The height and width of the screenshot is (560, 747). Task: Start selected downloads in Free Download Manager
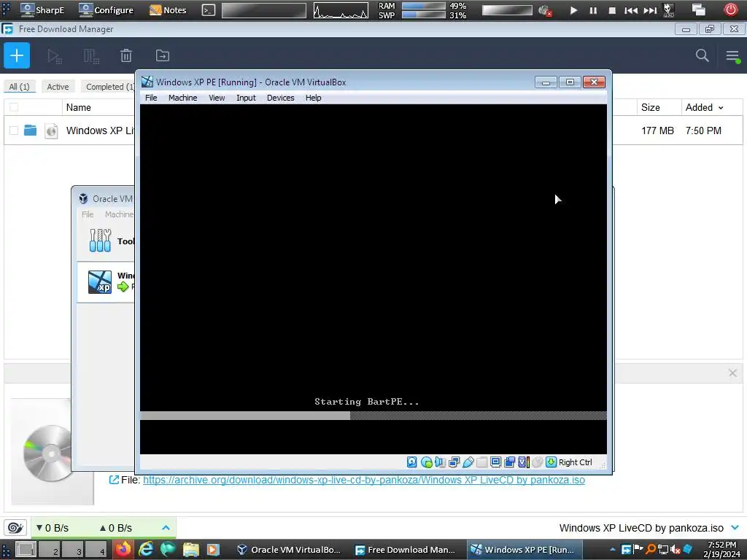click(x=54, y=56)
